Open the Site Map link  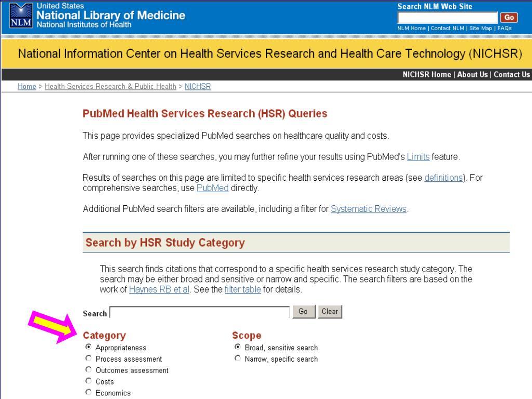tap(481, 28)
